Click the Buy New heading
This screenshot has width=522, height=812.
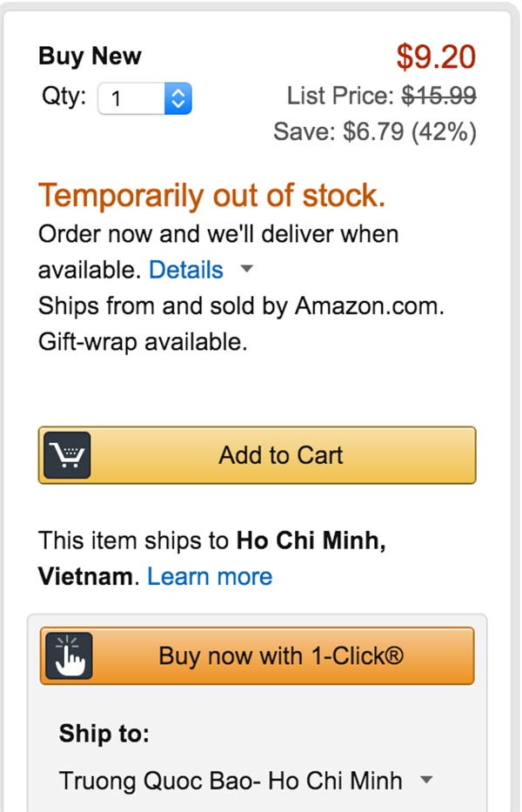pos(90,56)
